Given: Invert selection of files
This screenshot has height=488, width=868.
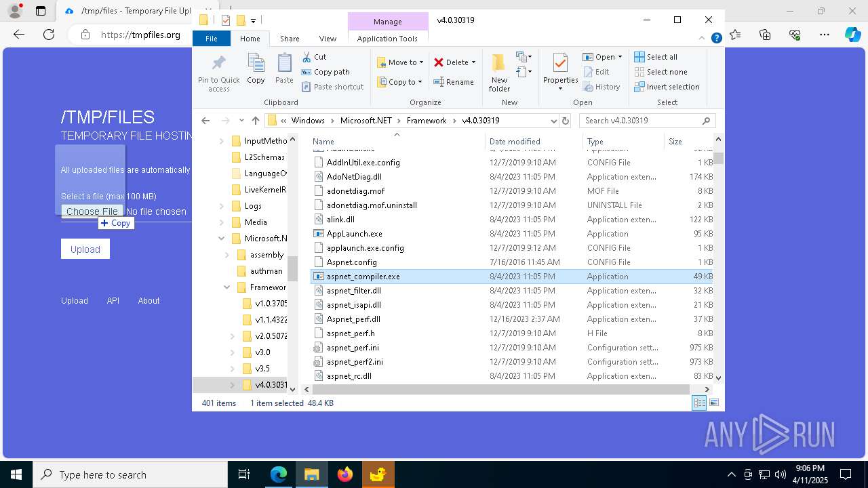Looking at the screenshot, I should (667, 87).
